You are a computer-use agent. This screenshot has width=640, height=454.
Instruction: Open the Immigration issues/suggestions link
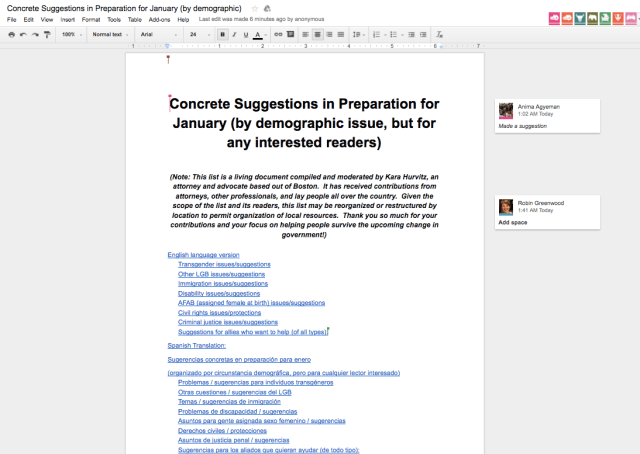pos(223,283)
